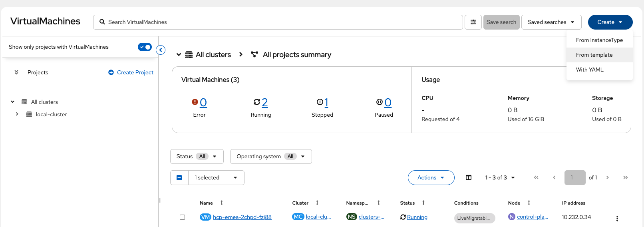Screen dimensions: 644x227
Task: Disable show only projects with VirtualMachines
Action: click(x=145, y=47)
